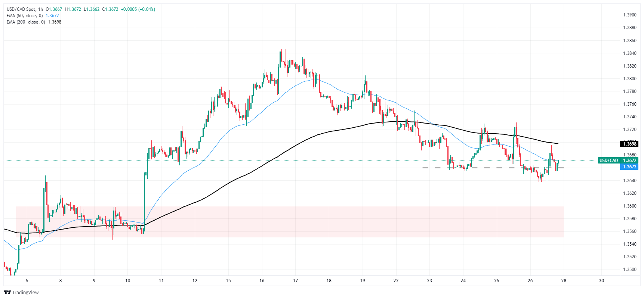Select the gray dashed horizontal line

(x=493, y=168)
